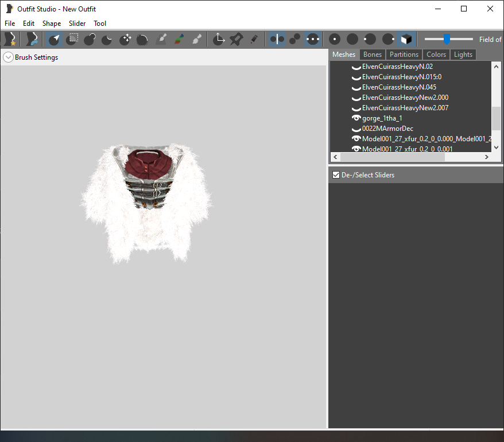The image size is (504, 442).
Task: Show the ElvenCuirassHeavyN.045 mesh
Action: [356, 88]
